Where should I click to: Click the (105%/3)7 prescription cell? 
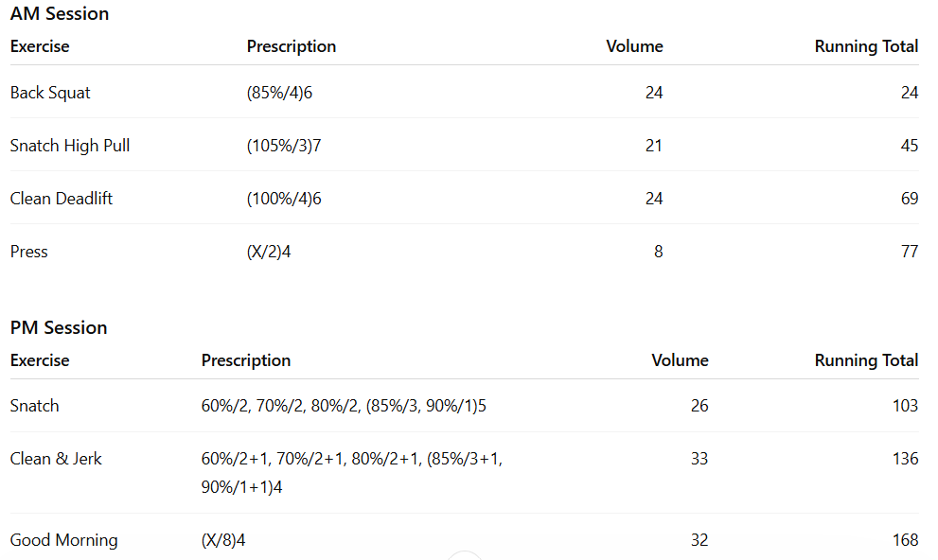point(284,146)
